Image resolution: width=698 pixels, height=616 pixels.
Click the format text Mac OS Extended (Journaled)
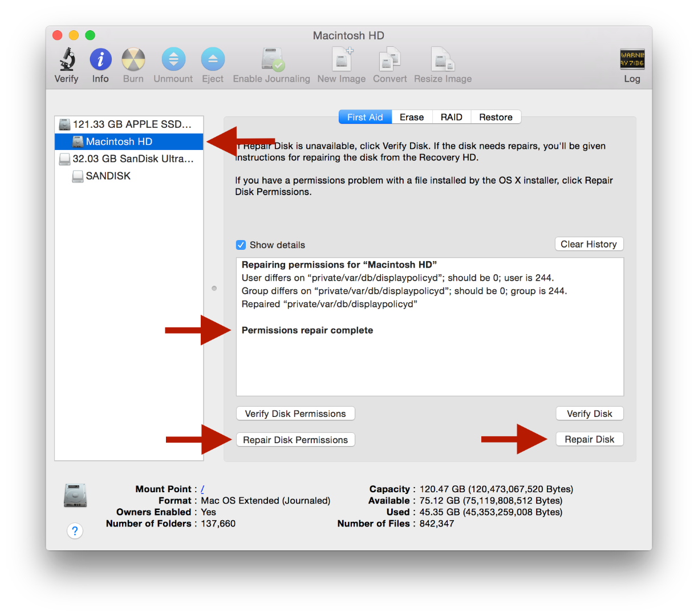pos(266,500)
